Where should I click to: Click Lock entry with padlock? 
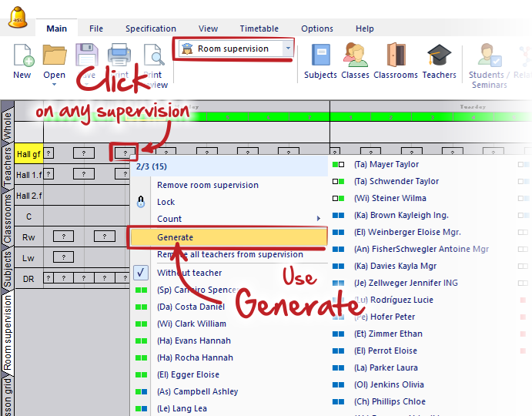pyautogui.click(x=165, y=202)
